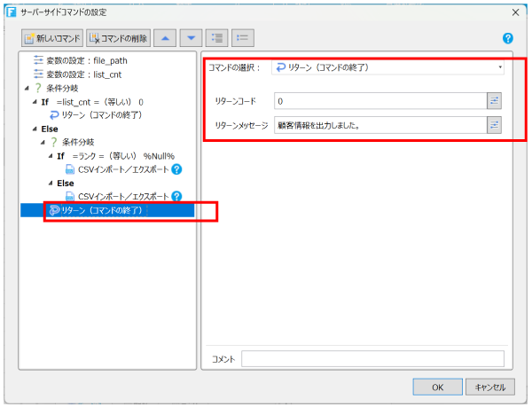Click the リターンコード label
Screen dimensions: 532x407
click(236, 101)
